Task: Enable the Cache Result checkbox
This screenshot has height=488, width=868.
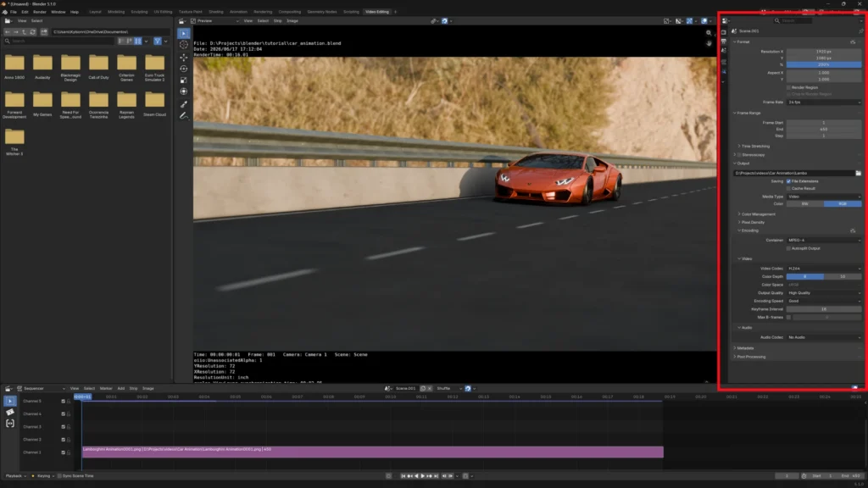Action: tap(789, 189)
